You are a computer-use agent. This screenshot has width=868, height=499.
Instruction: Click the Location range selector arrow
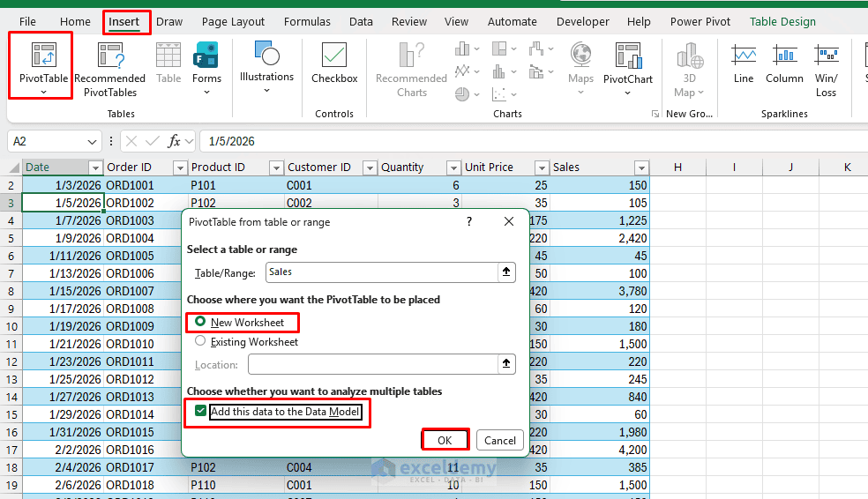tap(506, 364)
